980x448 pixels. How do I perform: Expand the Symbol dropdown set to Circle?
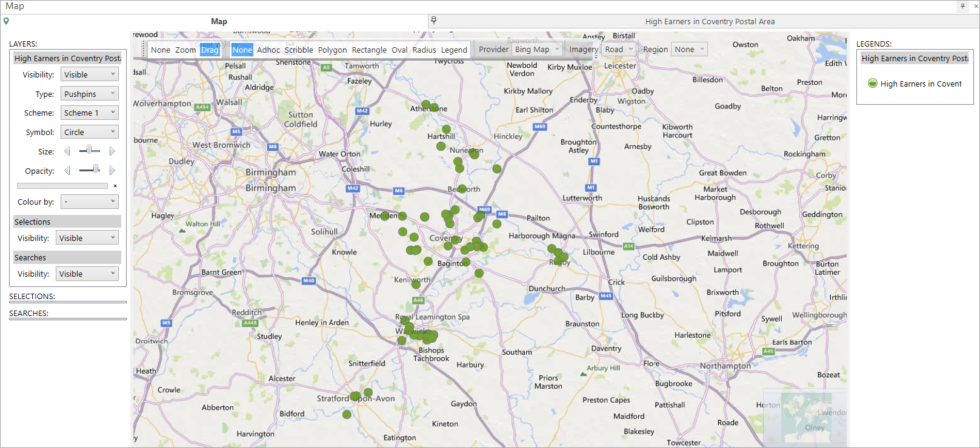coord(90,132)
